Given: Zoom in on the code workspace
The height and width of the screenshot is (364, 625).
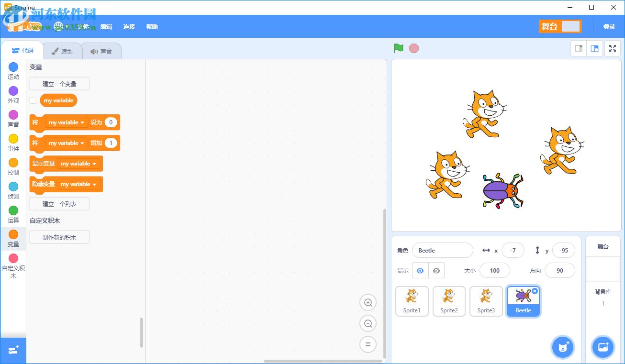Looking at the screenshot, I should click(x=368, y=302).
